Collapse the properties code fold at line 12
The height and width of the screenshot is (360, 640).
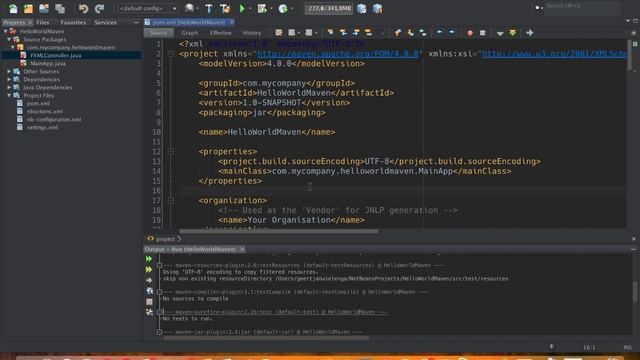click(x=171, y=151)
